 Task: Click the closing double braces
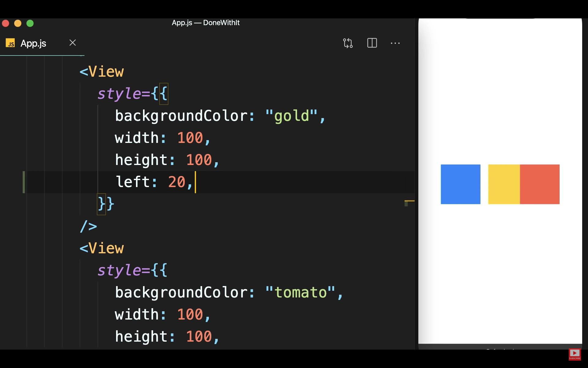pyautogui.click(x=106, y=204)
